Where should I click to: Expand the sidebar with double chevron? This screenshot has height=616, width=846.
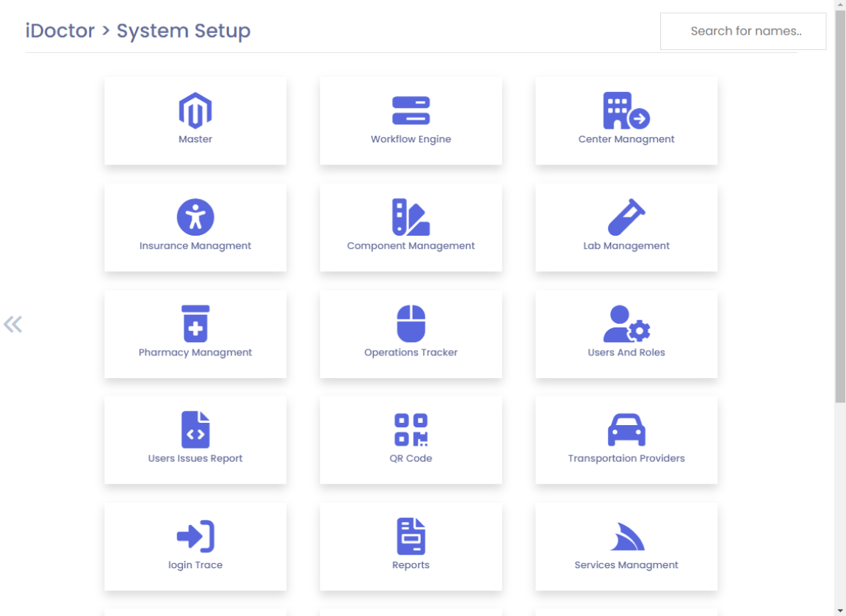[12, 325]
